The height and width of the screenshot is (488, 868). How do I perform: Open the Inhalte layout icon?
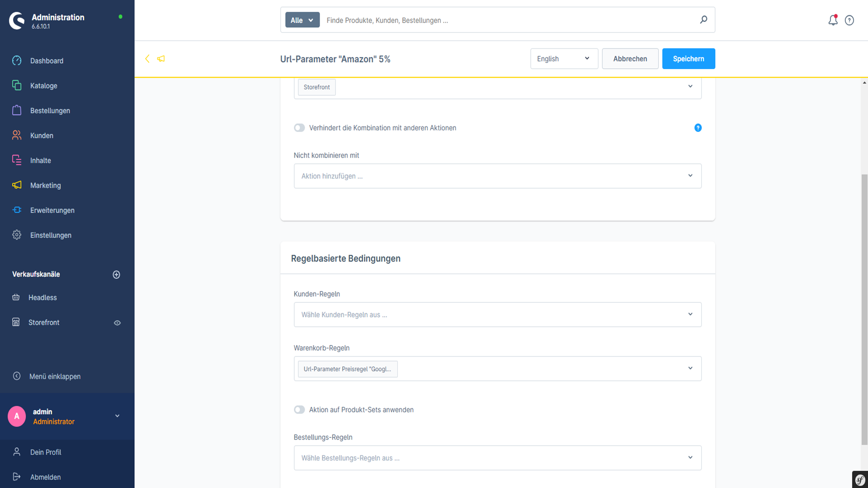(17, 160)
